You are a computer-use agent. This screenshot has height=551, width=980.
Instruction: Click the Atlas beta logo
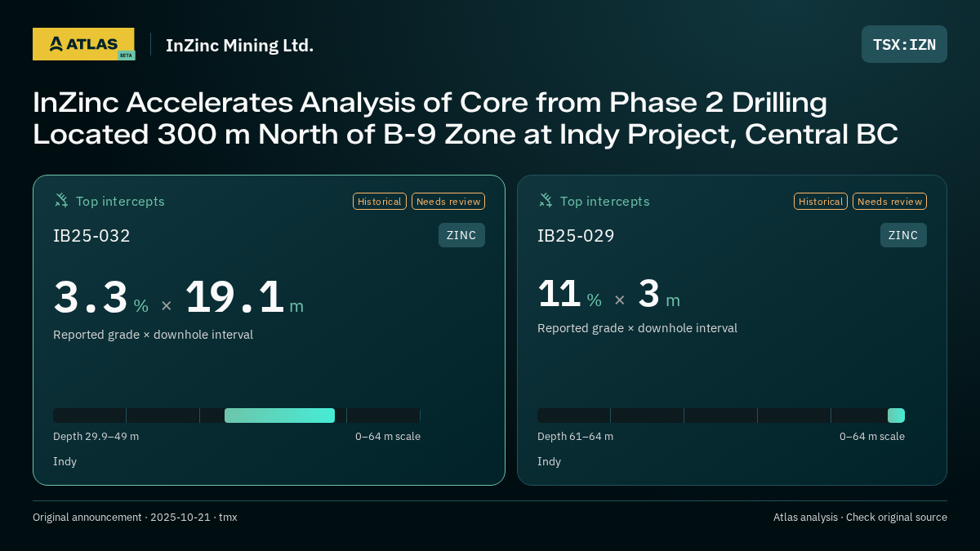tap(84, 44)
